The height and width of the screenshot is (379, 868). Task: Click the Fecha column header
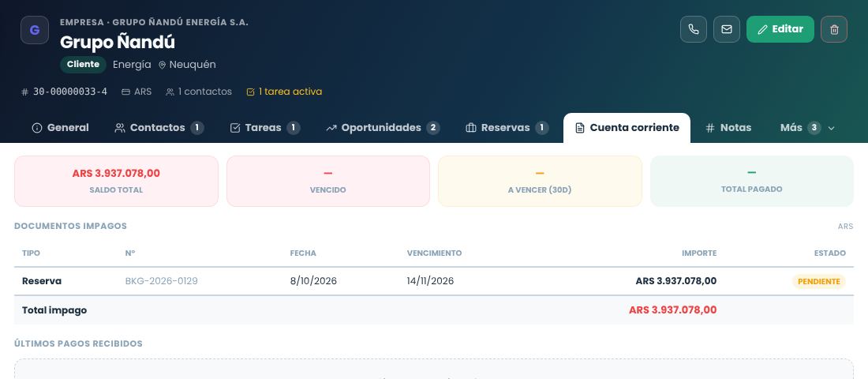[x=303, y=253]
